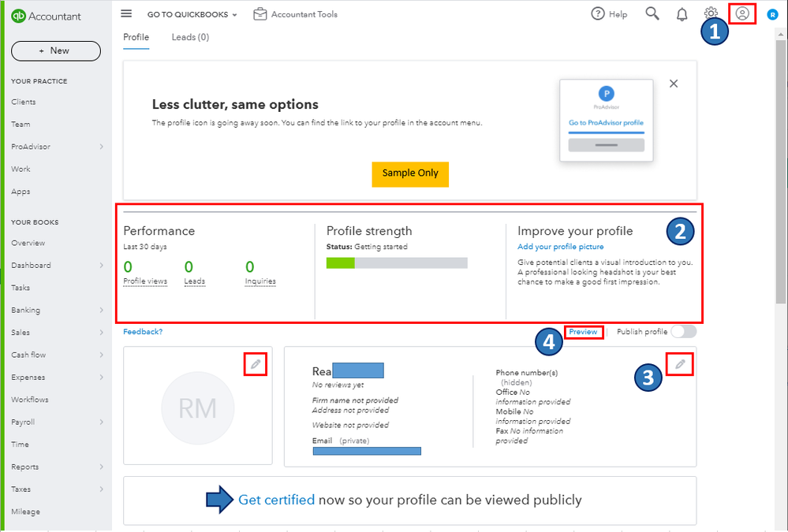This screenshot has width=788, height=532.
Task: Open the hamburger navigation menu
Action: pyautogui.click(x=126, y=13)
